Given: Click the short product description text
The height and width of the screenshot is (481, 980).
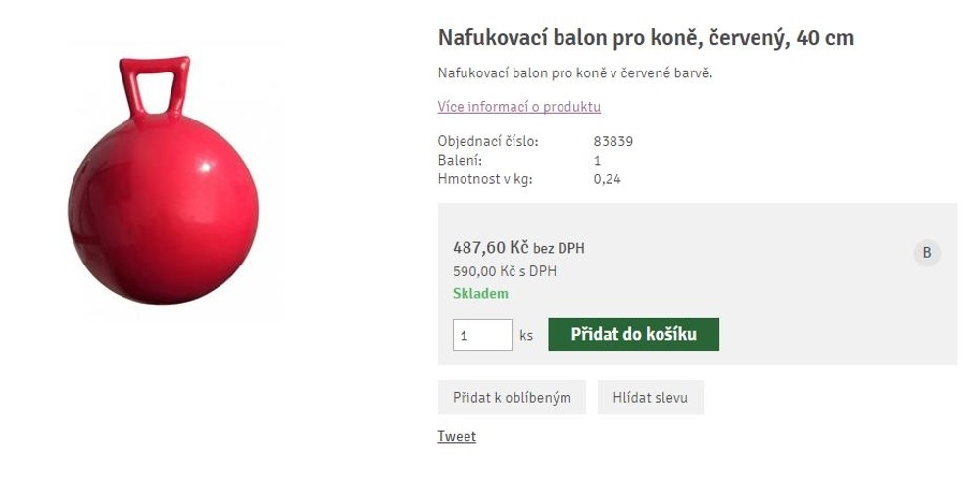Looking at the screenshot, I should 574,73.
